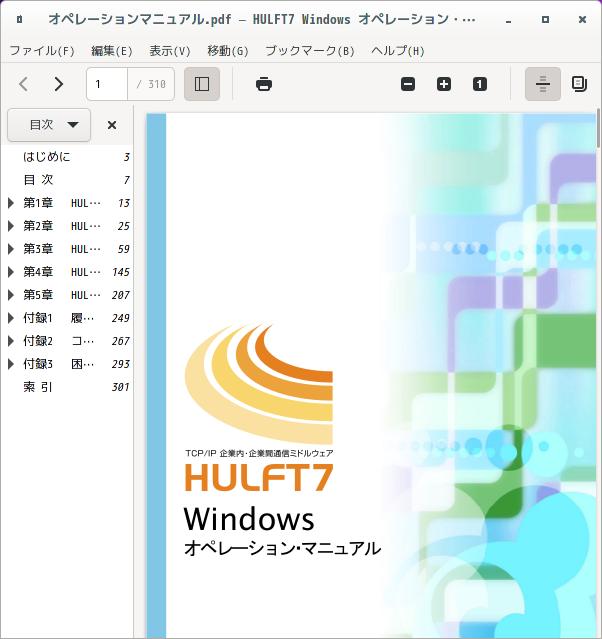Expand the 付録3 tree entry
Screen dimensions: 602x639
(11, 364)
